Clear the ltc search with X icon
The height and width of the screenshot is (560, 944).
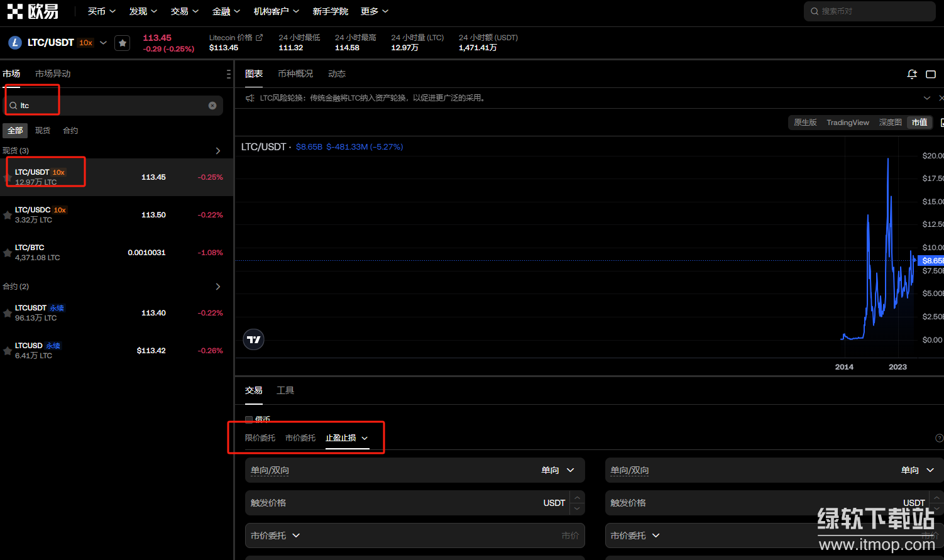tap(212, 106)
